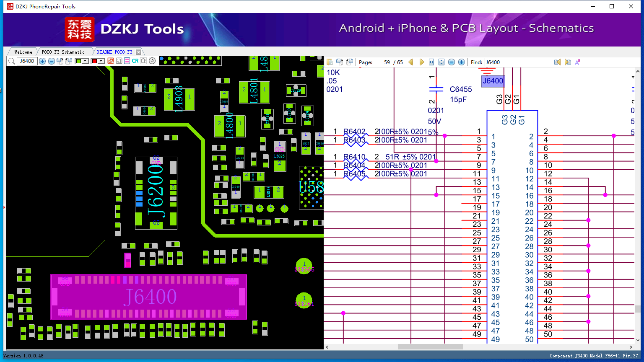The height and width of the screenshot is (362, 644).
Task: Select the J6200 connector on PCB
Action: coord(156,193)
